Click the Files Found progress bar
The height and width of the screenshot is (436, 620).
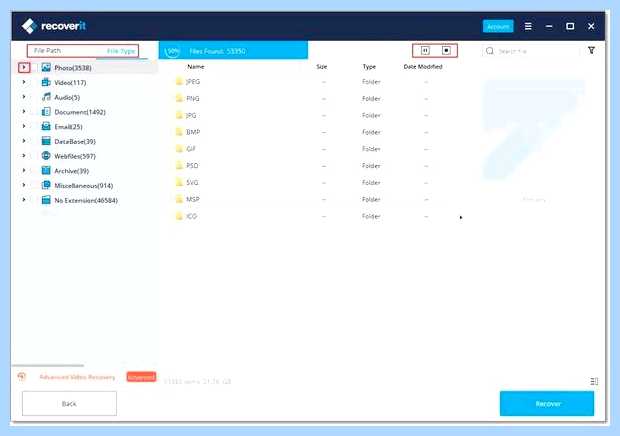233,51
